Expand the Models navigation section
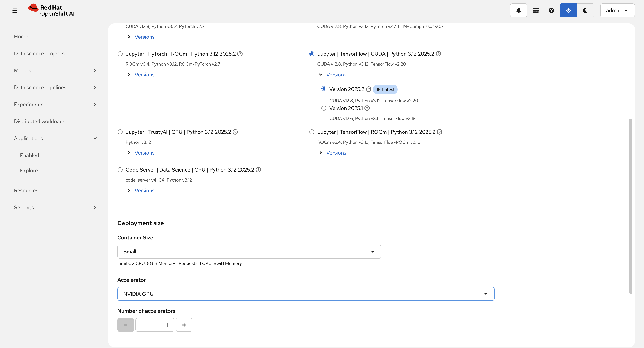Viewport: 644px width, 348px height. 55,71
